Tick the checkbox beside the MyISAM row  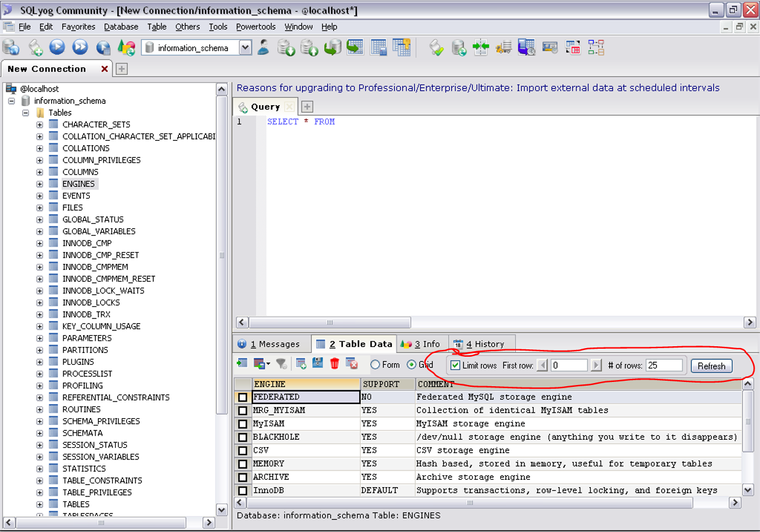[242, 424]
